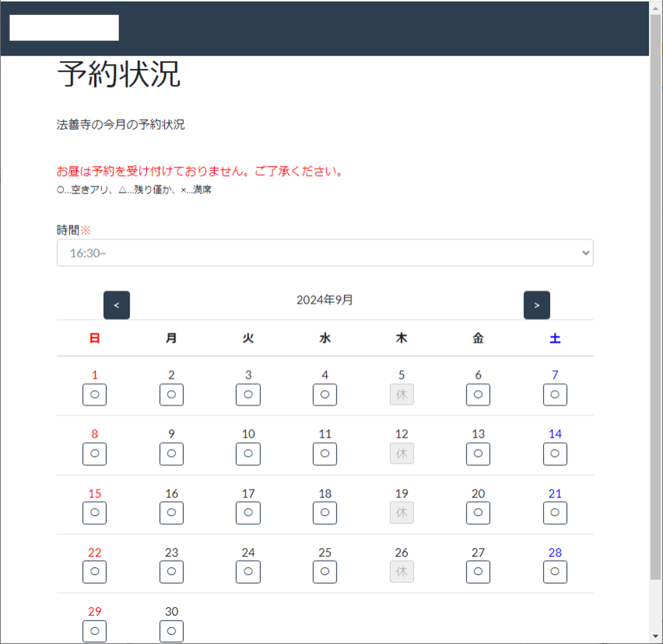Select availability circle for September 15
The image size is (663, 644).
[95, 513]
